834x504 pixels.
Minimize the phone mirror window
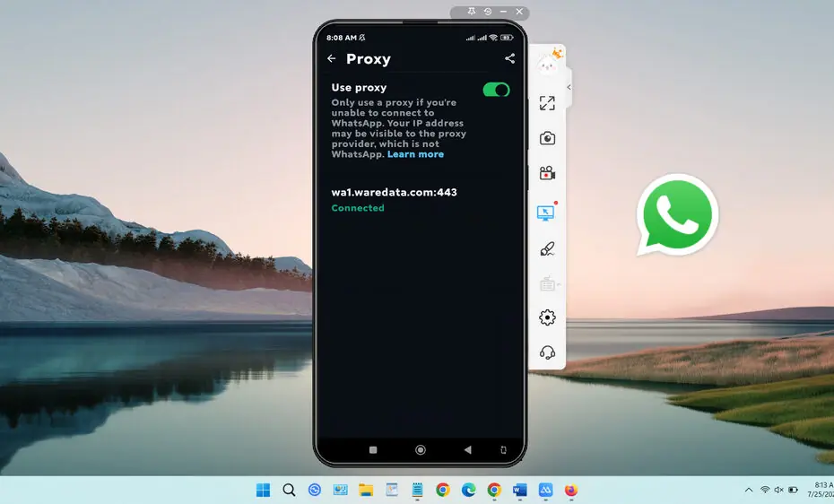[503, 11]
